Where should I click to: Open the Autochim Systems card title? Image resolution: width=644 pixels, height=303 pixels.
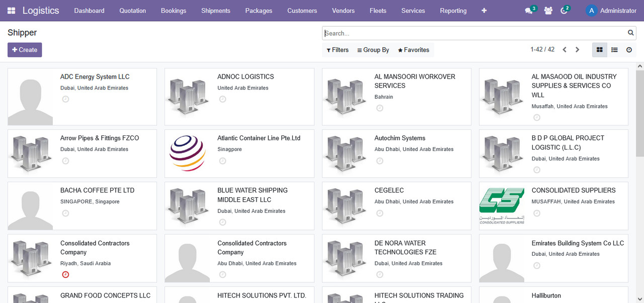coord(400,138)
